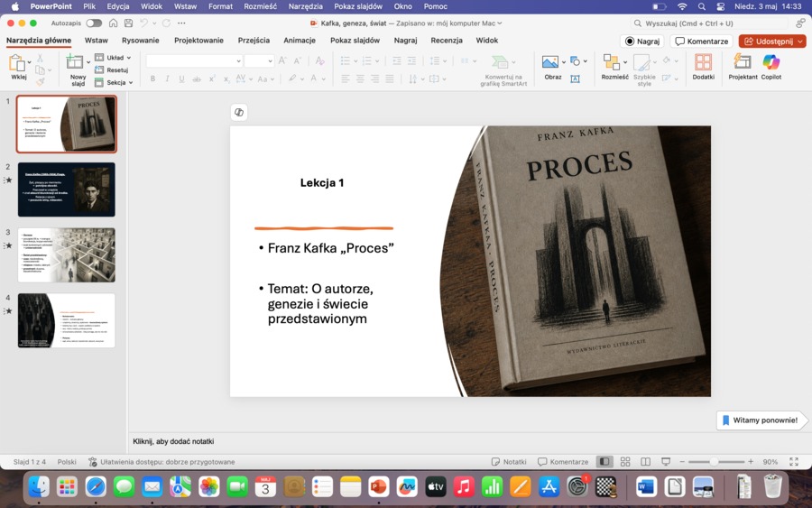This screenshot has height=508, width=812.
Task: Click Konwertuj na grafikę SmartArt icon
Action: click(500, 62)
